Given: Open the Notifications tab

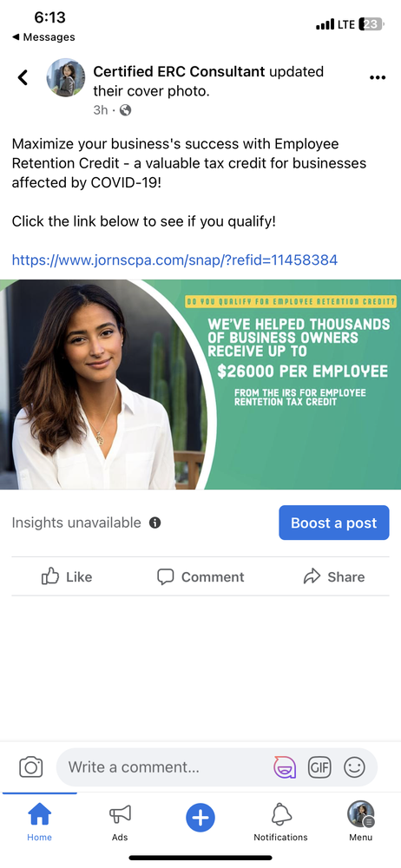Looking at the screenshot, I should (281, 823).
